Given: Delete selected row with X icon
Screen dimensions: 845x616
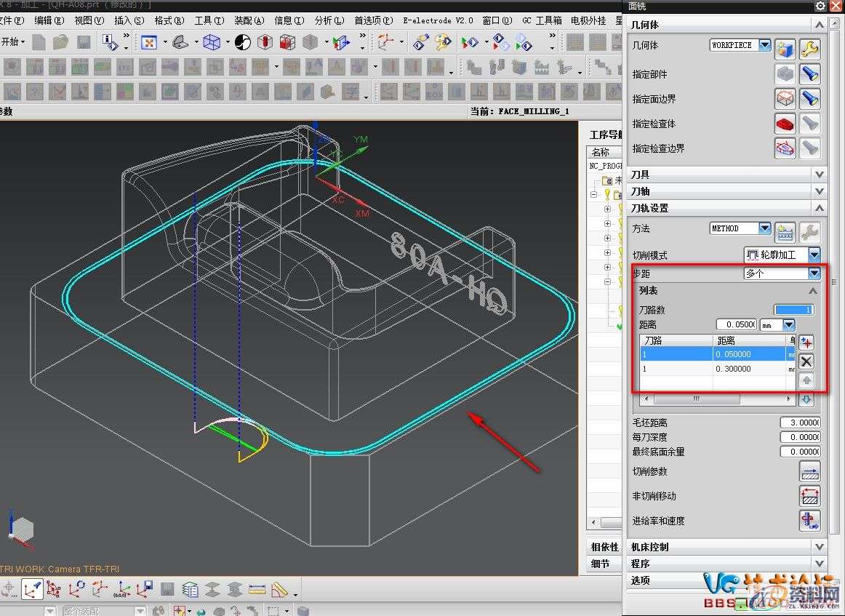Looking at the screenshot, I should (806, 361).
